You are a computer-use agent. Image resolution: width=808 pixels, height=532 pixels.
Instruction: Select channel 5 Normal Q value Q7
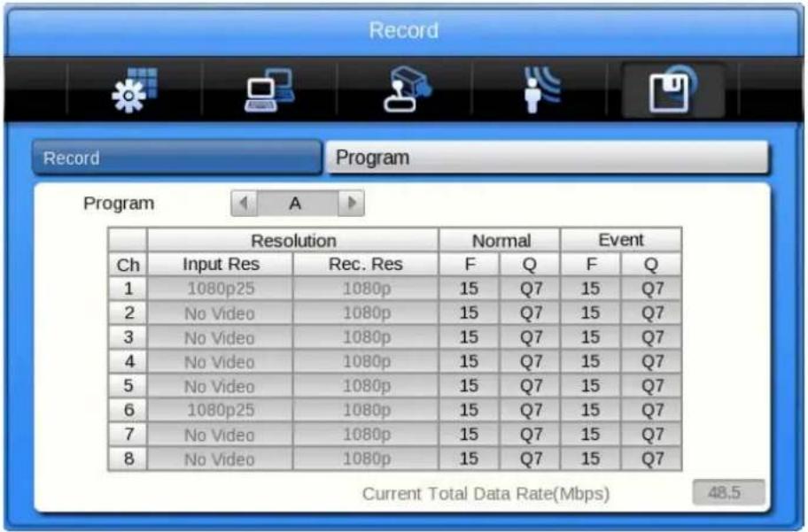click(530, 385)
